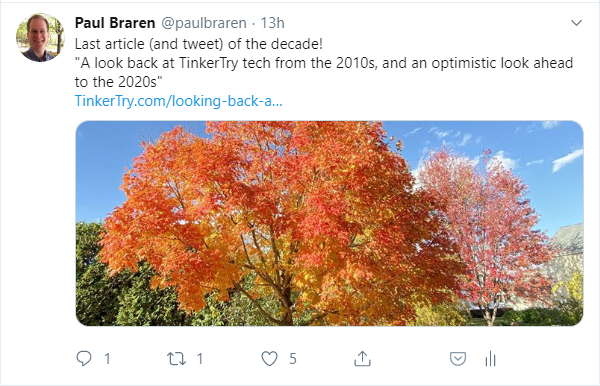Expand tweet options chevron menu
The height and width of the screenshot is (386, 600).
click(x=576, y=23)
